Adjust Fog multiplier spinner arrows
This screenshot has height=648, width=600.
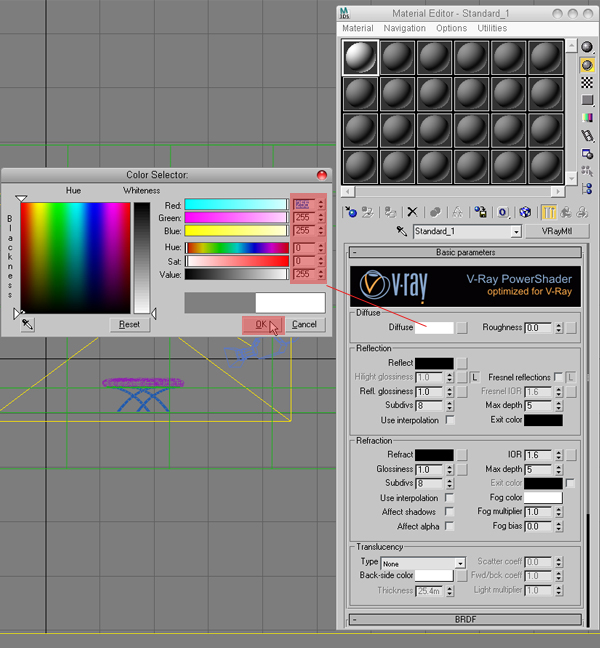558,512
